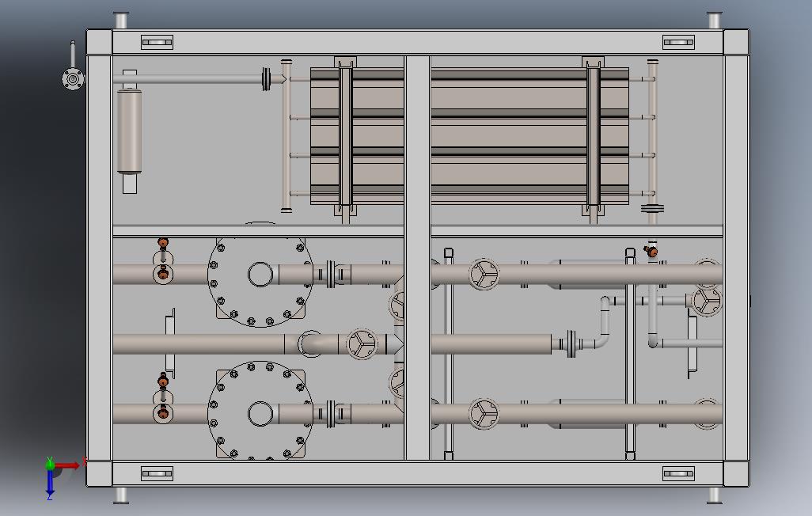This screenshot has width=812, height=516.
Task: Click the red X axis arrow of the triad
Action: tap(67, 465)
